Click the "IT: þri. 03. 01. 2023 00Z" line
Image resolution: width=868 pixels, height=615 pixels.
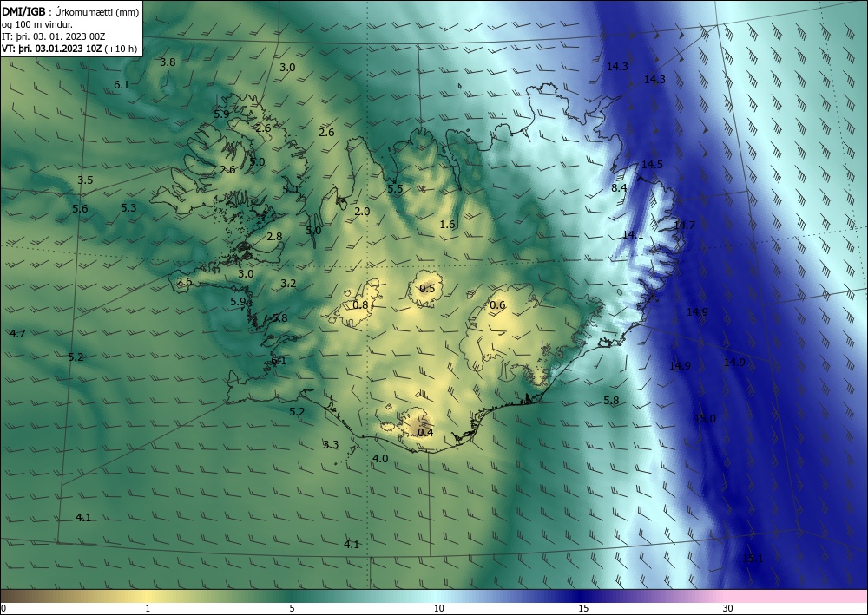point(53,36)
